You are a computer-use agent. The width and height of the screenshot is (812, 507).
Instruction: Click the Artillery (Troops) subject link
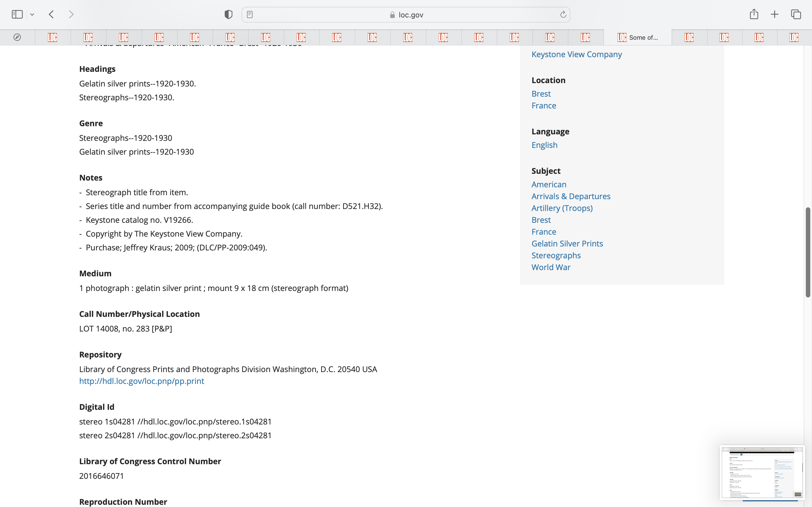[562, 208]
